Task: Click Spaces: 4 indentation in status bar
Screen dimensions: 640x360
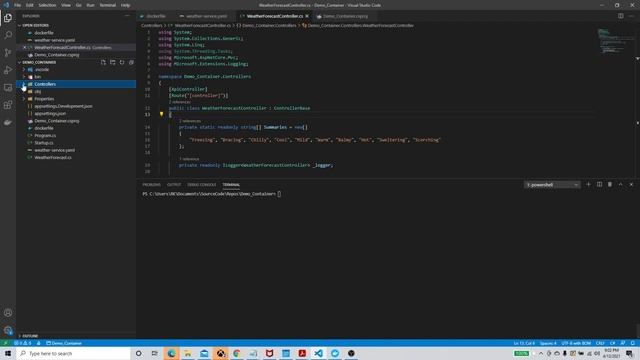Action: click(548, 343)
